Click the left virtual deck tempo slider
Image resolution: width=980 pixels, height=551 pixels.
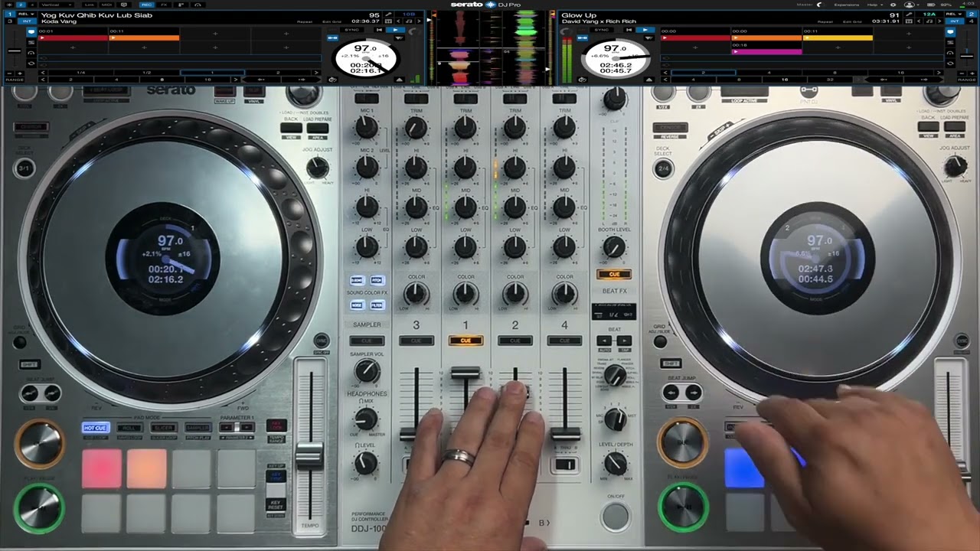click(15, 50)
